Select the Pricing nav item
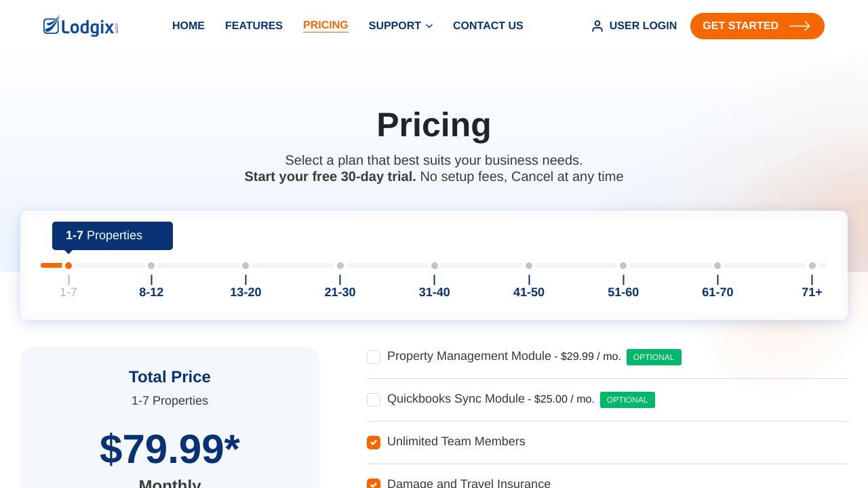 coord(325,25)
